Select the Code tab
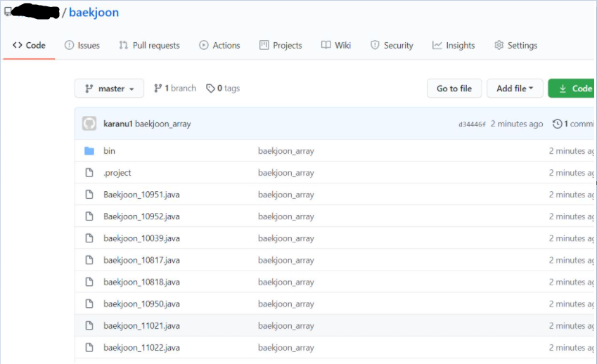The width and height of the screenshot is (597, 364). pyautogui.click(x=29, y=45)
